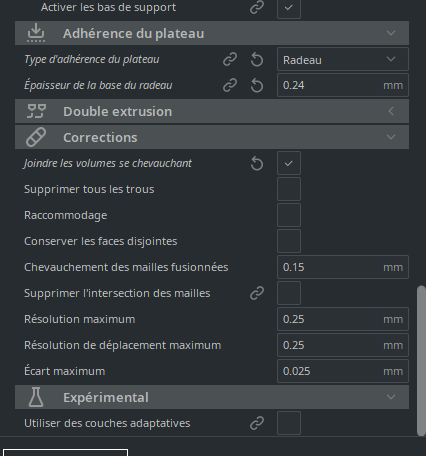Screen dimensions: 426x456
Task: Edit Chevauchement des mailles fusionnées 0.15 field
Action: click(x=343, y=267)
